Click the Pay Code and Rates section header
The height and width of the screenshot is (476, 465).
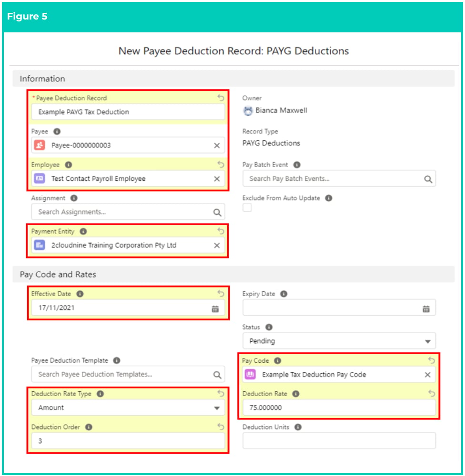(233, 275)
